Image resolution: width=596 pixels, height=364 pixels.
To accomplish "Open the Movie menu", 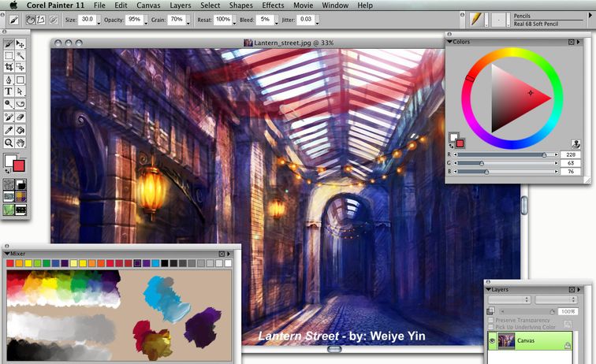I will (x=304, y=6).
